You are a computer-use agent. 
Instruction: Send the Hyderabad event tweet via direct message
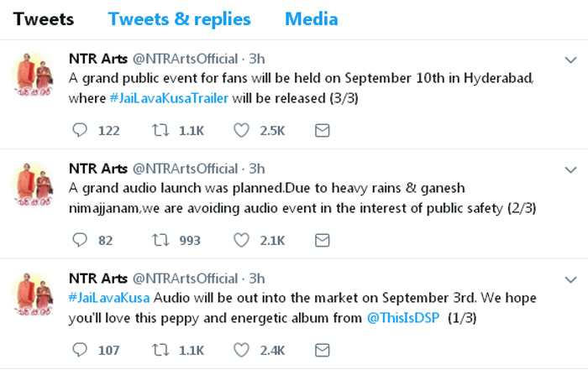(322, 130)
